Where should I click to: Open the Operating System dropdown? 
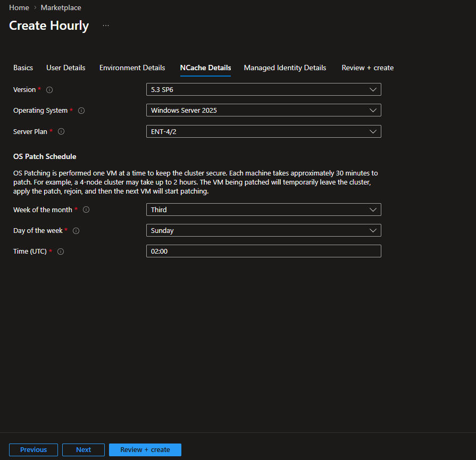click(263, 110)
